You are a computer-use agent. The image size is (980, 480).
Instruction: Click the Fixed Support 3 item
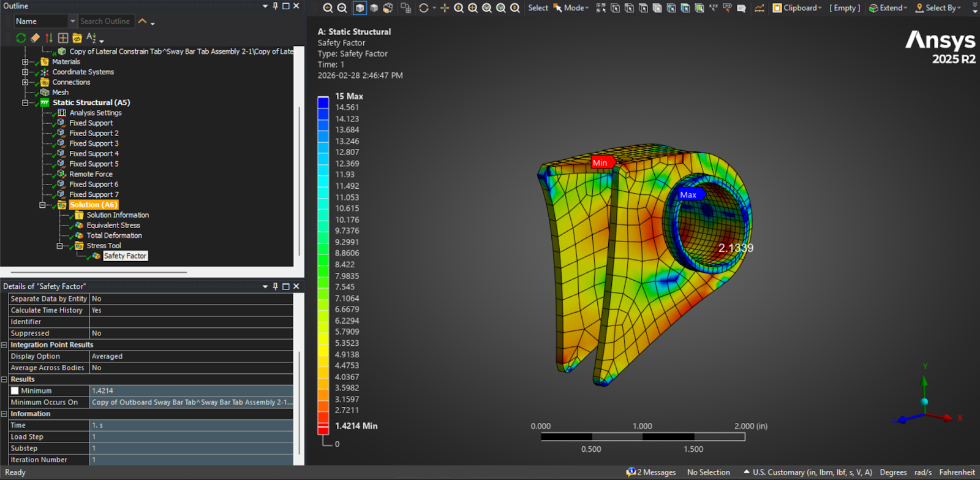coord(94,143)
